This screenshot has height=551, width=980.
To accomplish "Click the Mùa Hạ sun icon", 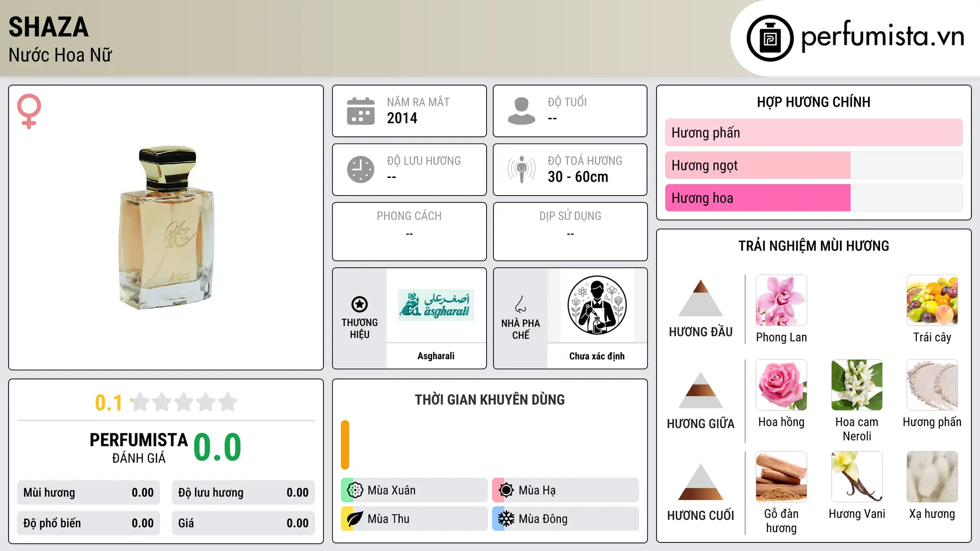I will tap(506, 490).
